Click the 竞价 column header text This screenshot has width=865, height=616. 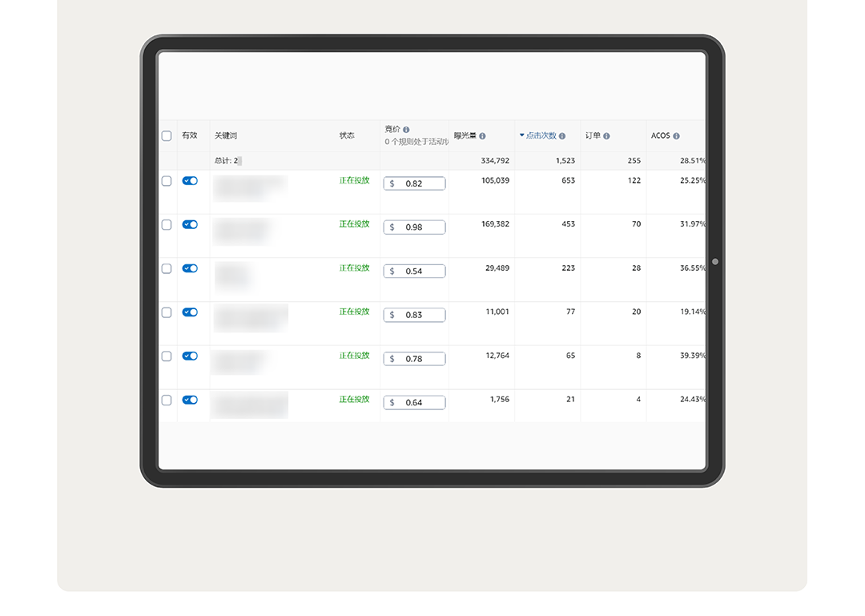(392, 129)
